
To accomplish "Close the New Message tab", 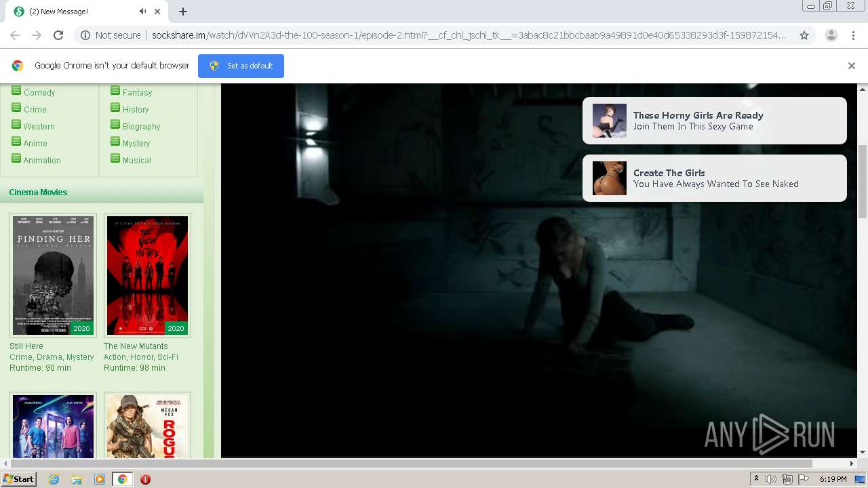I will [x=158, y=12].
